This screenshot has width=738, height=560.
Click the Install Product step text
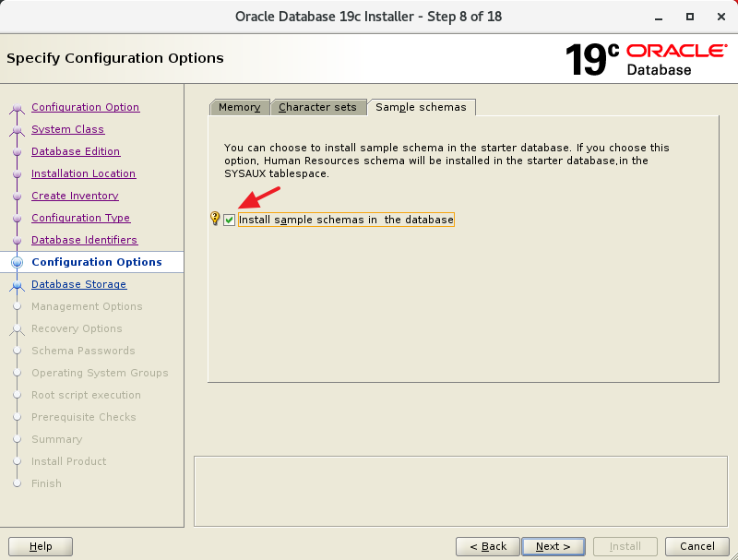[x=68, y=461]
